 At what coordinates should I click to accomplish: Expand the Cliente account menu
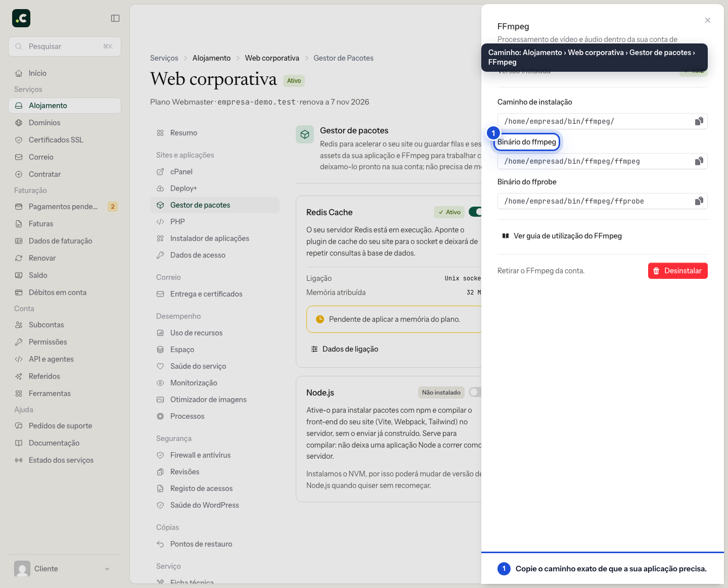(x=65, y=569)
